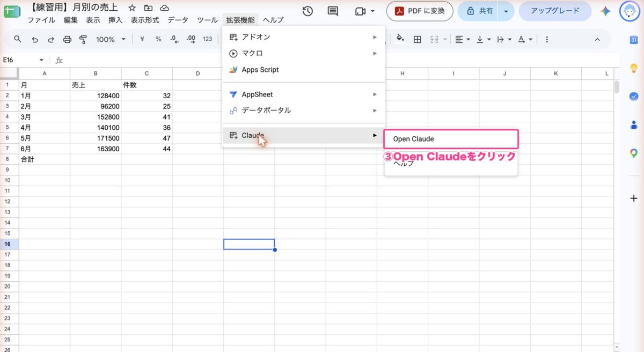Format as percent
Screen dimensions: 644x352
coord(158,39)
